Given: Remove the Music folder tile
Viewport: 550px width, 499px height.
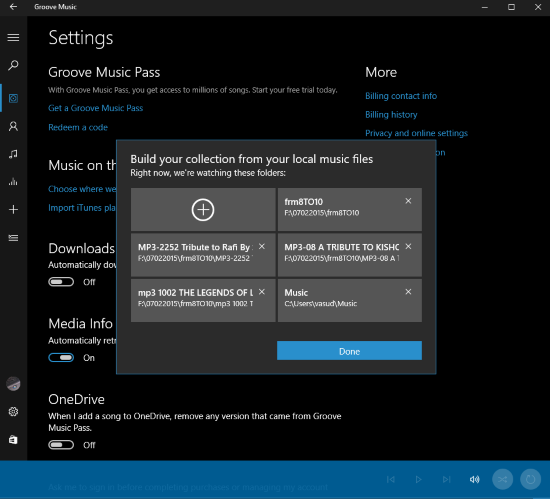Looking at the screenshot, I should [408, 292].
